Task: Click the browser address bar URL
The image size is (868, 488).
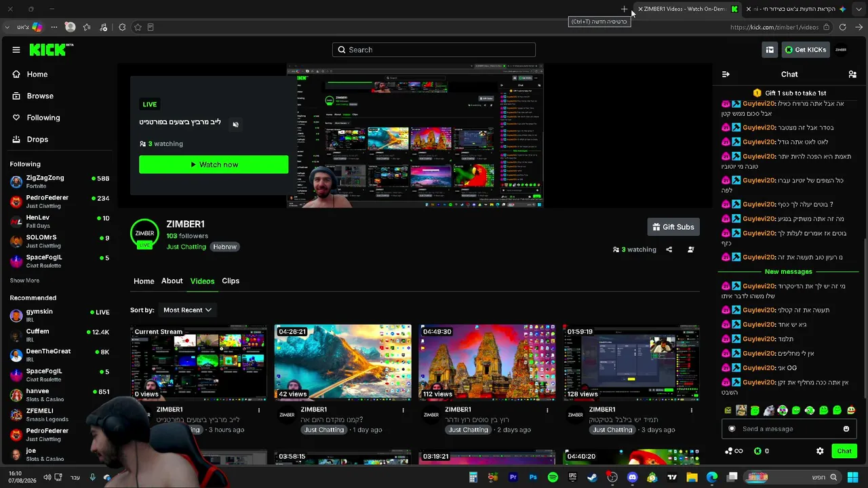Action: click(774, 27)
